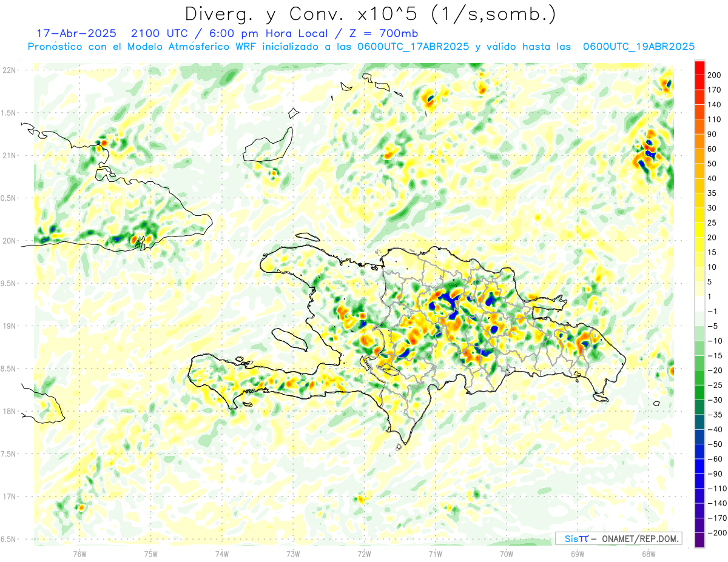728x562 pixels.
Task: Click the colorbar value '-200'
Action: tap(716, 533)
